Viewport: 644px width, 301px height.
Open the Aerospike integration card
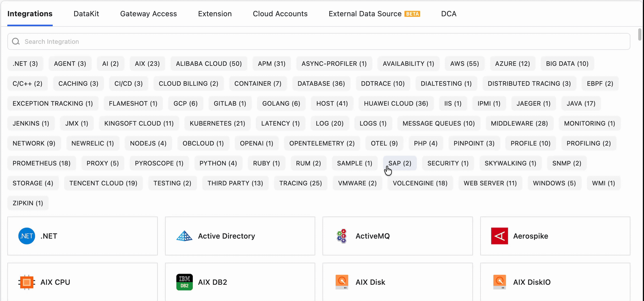click(x=555, y=236)
